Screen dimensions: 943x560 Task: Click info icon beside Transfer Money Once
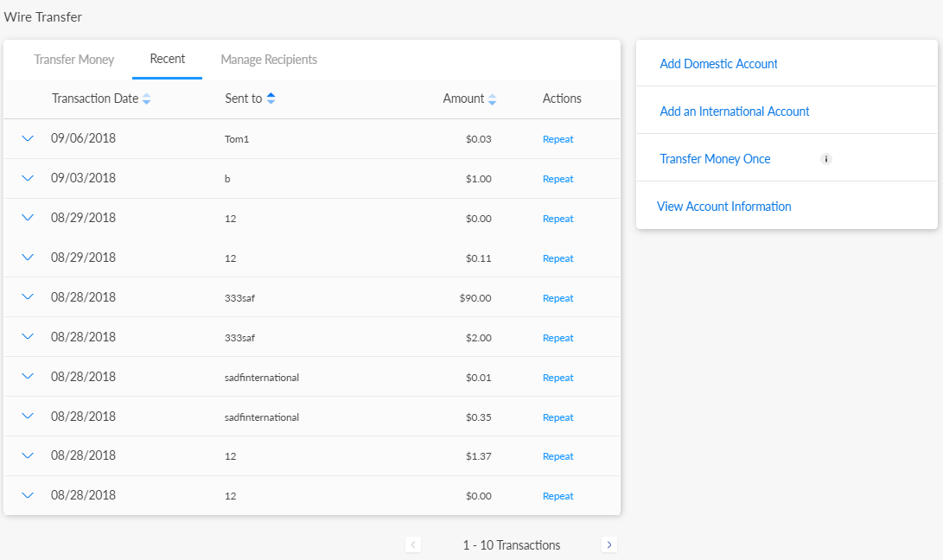click(825, 159)
